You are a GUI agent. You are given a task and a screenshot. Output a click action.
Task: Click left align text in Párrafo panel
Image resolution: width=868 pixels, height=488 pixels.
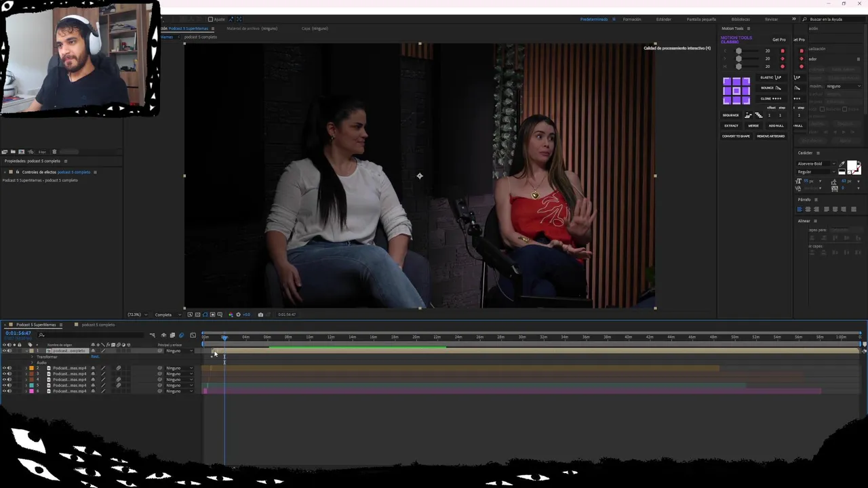pos(800,209)
